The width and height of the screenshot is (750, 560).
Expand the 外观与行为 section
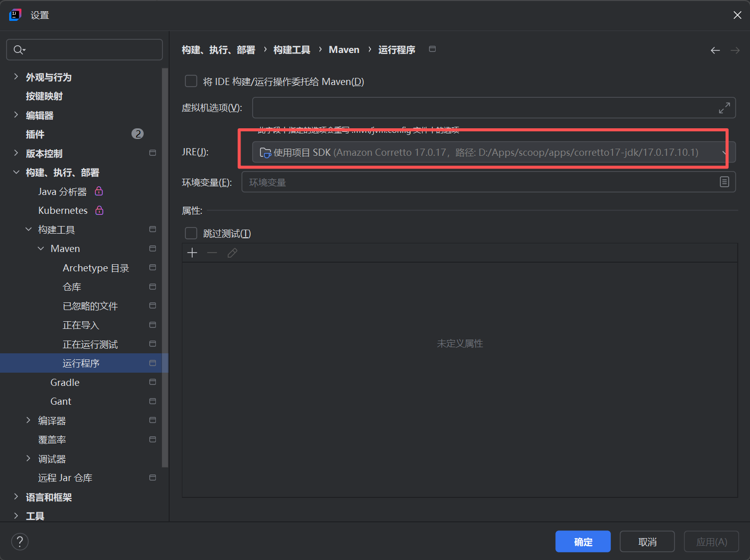16,77
